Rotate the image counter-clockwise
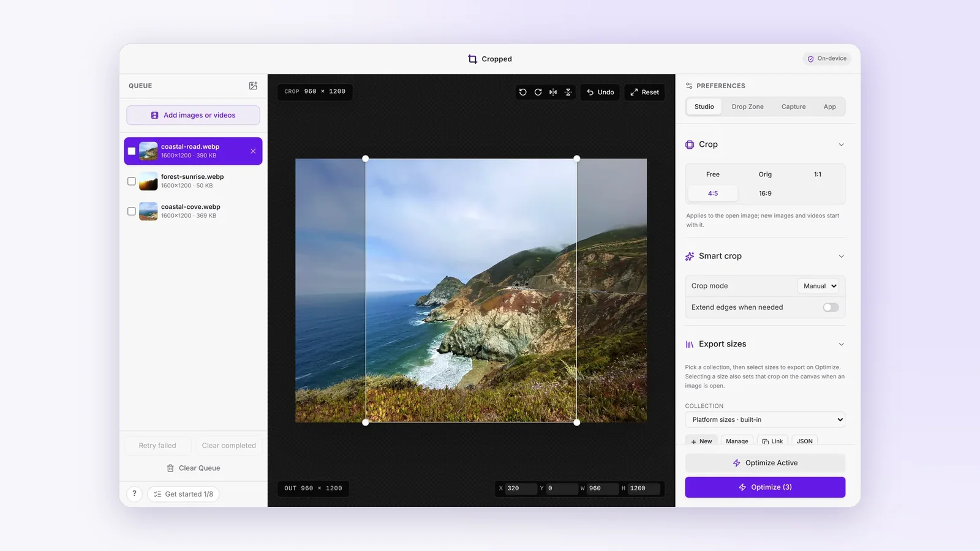The width and height of the screenshot is (980, 551). [523, 92]
